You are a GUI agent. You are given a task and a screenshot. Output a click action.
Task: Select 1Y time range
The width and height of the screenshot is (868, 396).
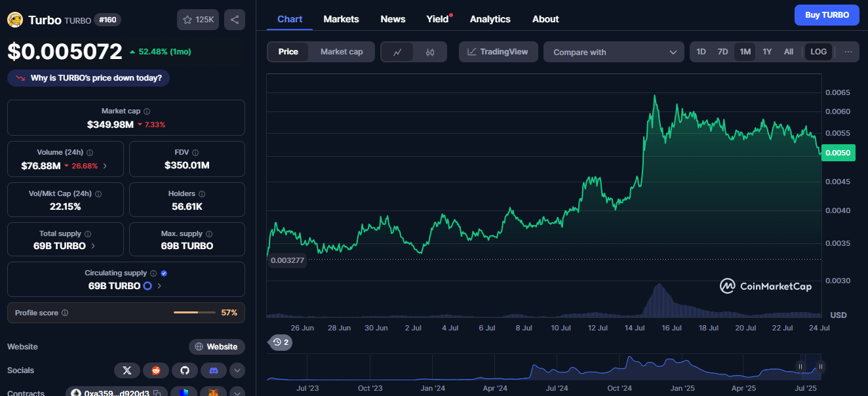(x=767, y=52)
